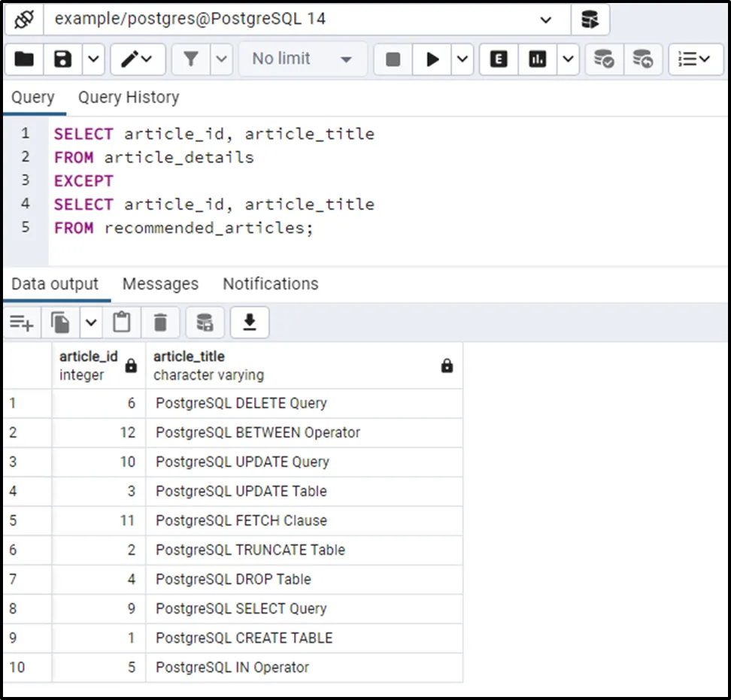This screenshot has height=700, width=731.
Task: Click the Explain (E) icon
Action: click(x=498, y=59)
